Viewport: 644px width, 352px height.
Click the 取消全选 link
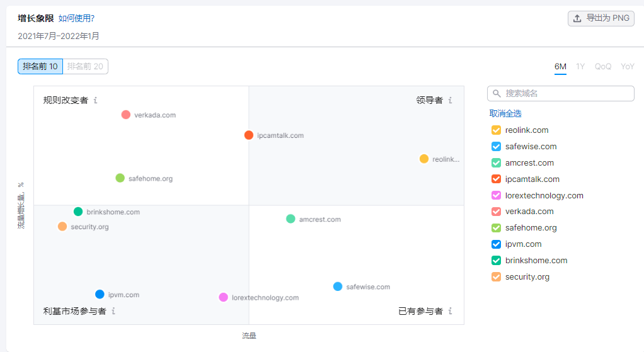coord(505,113)
